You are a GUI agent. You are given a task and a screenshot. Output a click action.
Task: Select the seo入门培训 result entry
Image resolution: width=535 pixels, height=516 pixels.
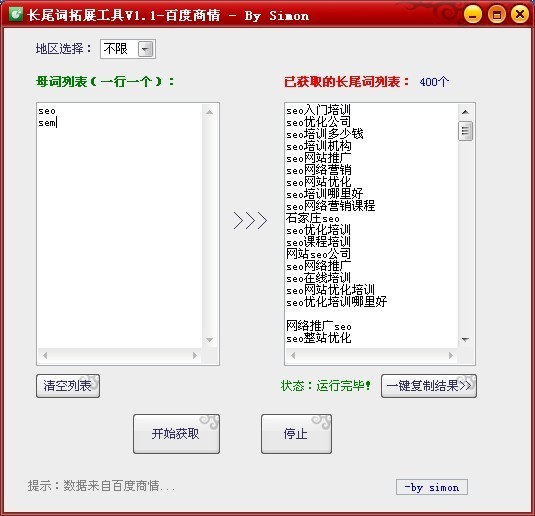[318, 110]
